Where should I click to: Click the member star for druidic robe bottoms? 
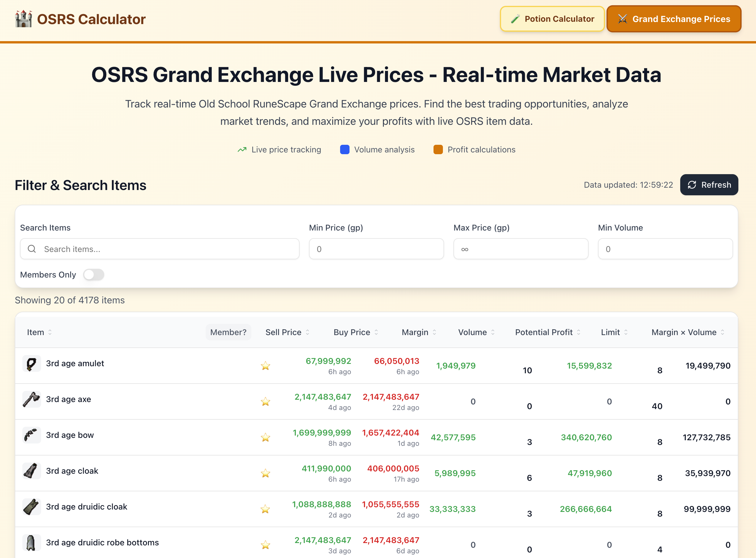coord(266,545)
